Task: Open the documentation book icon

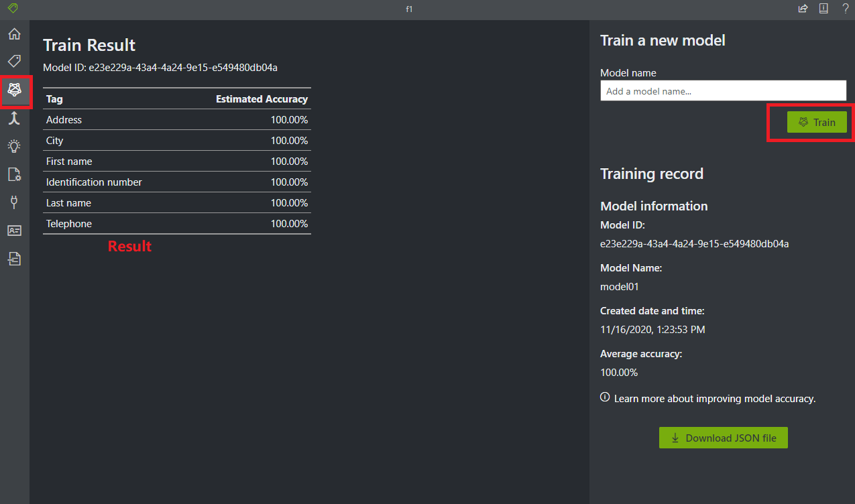Action: click(823, 9)
